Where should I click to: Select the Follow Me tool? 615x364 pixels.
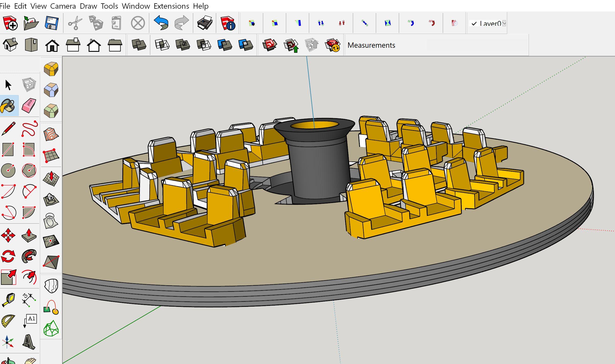click(x=29, y=256)
